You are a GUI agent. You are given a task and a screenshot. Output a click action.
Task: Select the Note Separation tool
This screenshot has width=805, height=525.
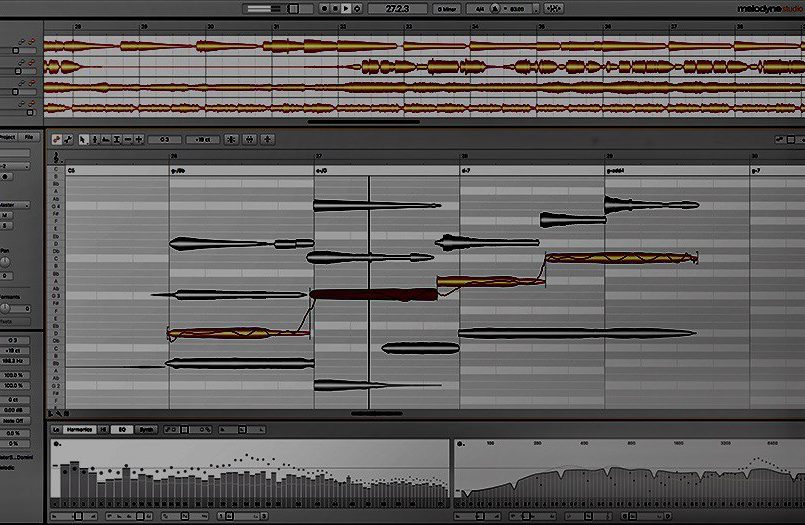coord(137,139)
